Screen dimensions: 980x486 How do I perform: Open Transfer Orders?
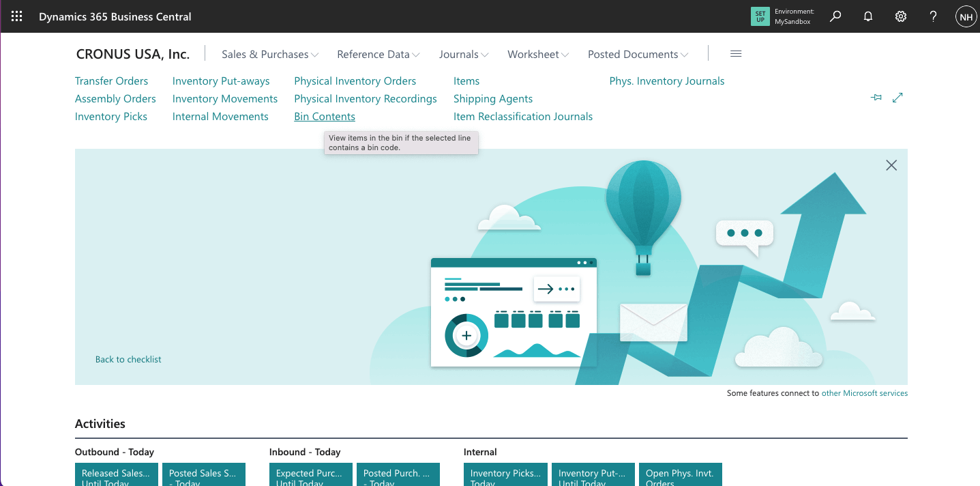click(111, 81)
